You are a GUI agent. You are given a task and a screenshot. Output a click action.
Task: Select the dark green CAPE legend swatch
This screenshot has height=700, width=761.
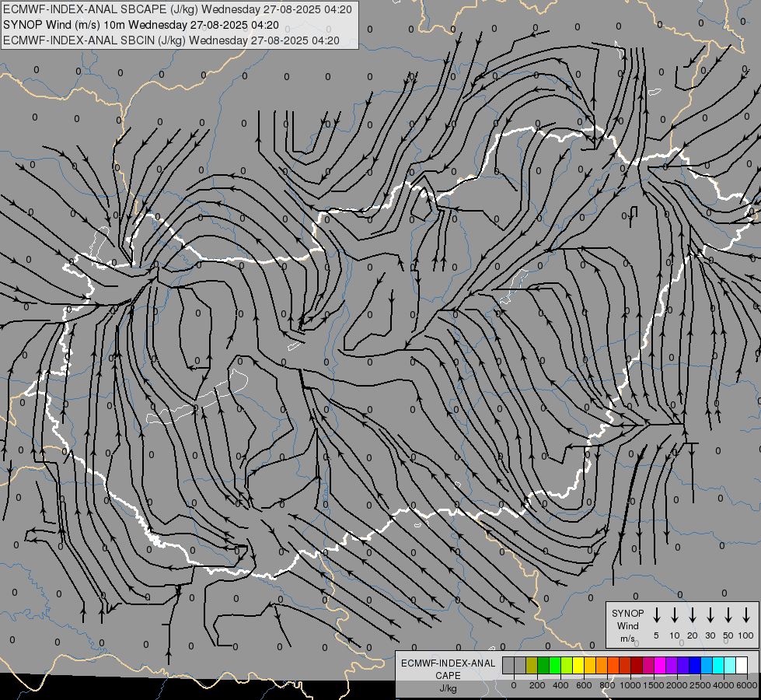pyautogui.click(x=543, y=665)
